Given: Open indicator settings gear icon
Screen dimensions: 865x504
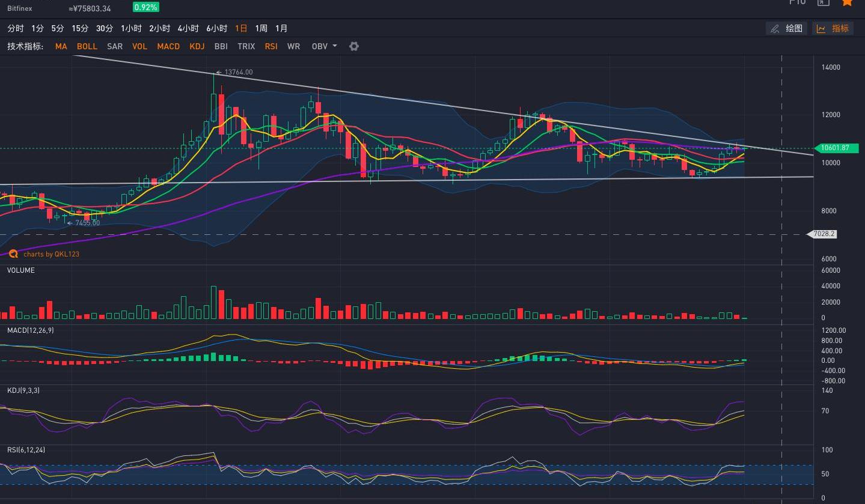Looking at the screenshot, I should point(354,46).
